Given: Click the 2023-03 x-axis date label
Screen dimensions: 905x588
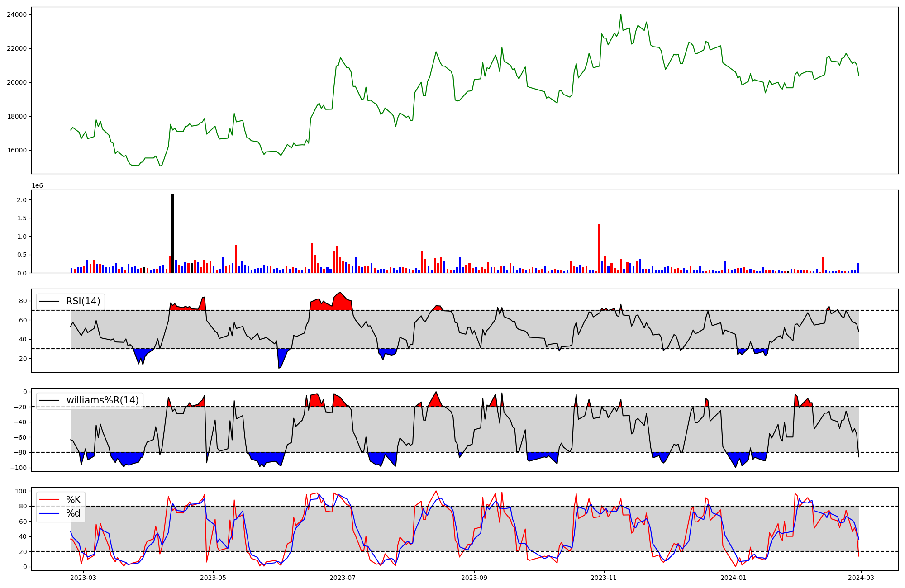Looking at the screenshot, I should (x=83, y=578).
